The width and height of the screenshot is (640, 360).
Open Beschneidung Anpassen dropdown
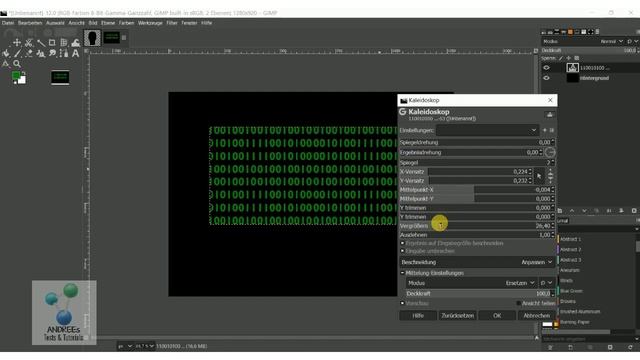(x=477, y=262)
